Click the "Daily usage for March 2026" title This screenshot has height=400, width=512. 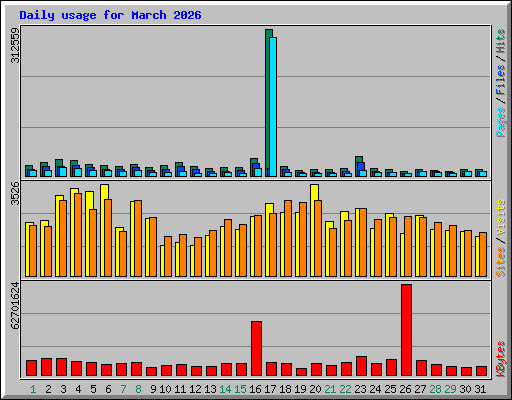tap(110, 15)
